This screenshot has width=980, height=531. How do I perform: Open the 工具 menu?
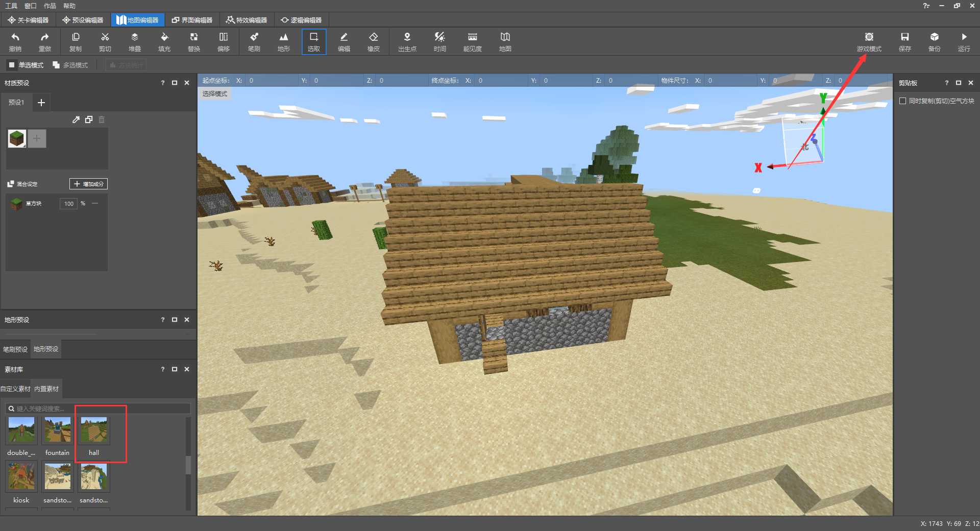11,6
